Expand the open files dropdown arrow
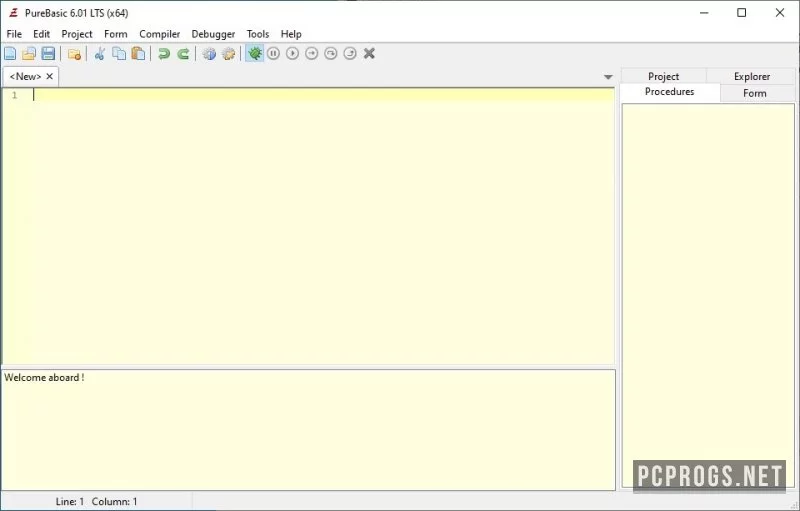This screenshot has height=511, width=800. click(608, 77)
